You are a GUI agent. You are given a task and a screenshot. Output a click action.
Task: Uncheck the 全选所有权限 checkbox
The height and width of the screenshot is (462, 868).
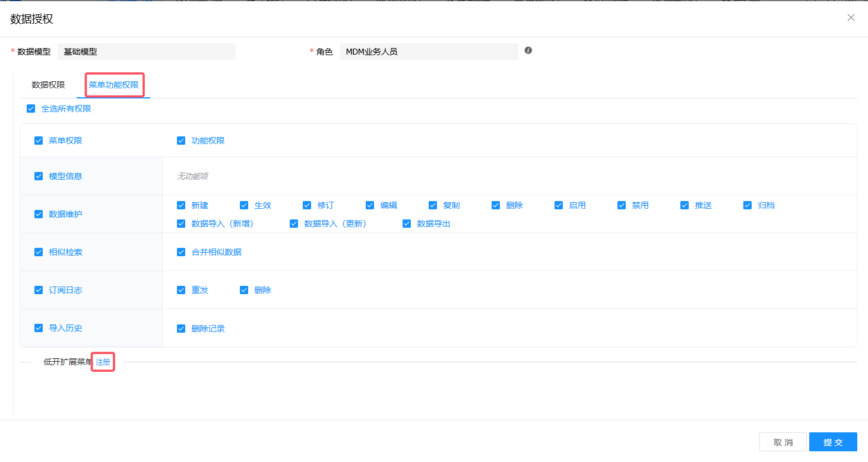31,109
